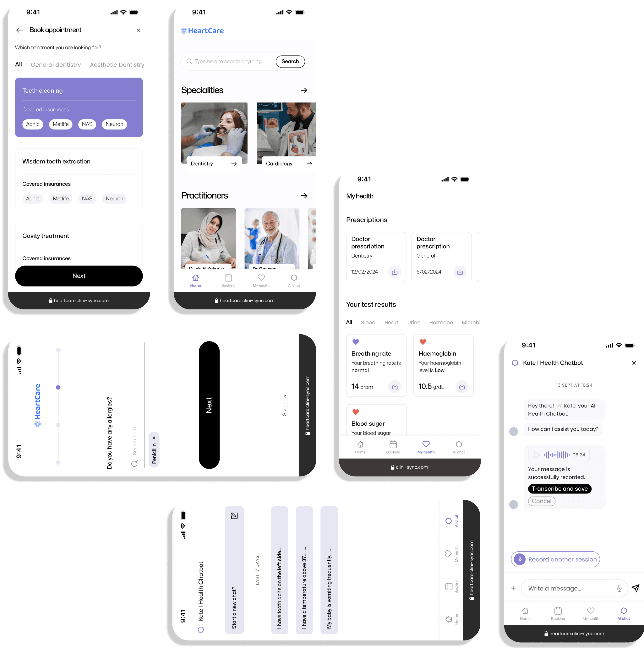Viewport: 644px width, 648px height.
Task: Tap the My health heart icon
Action: tap(425, 444)
